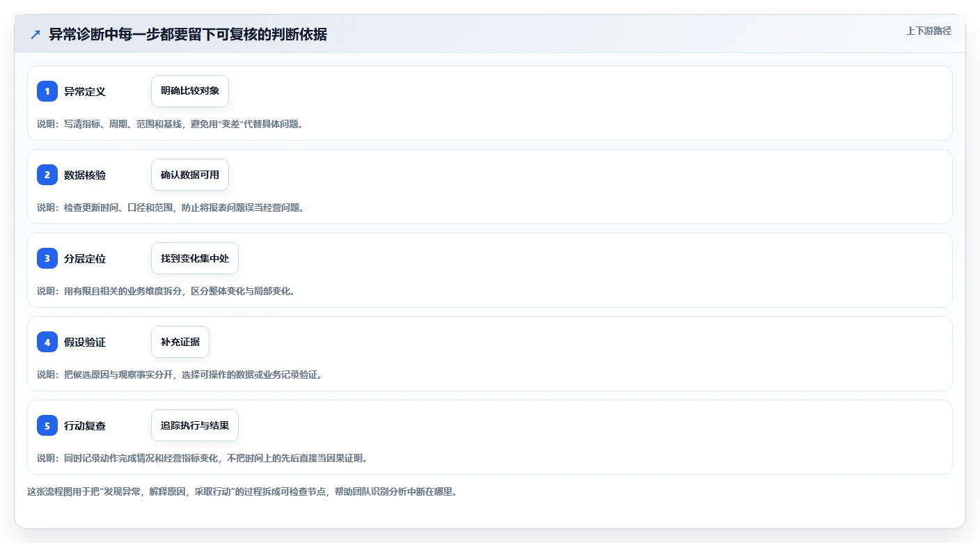The height and width of the screenshot is (543, 980).
Task: Click the 明确比较对象 button
Action: (190, 91)
